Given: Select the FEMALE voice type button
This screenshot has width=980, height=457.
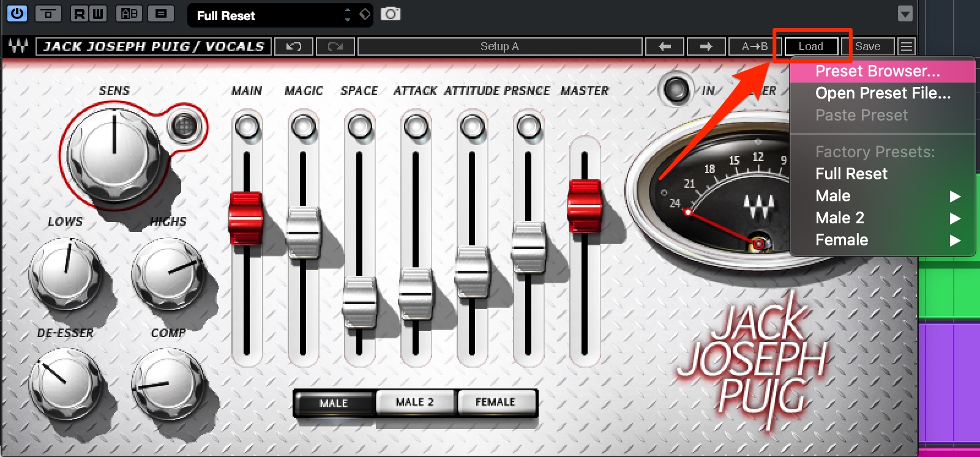Looking at the screenshot, I should [x=496, y=402].
